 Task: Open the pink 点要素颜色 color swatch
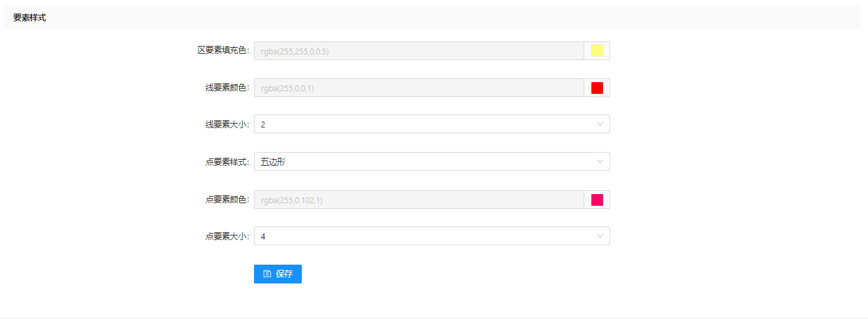pos(597,200)
